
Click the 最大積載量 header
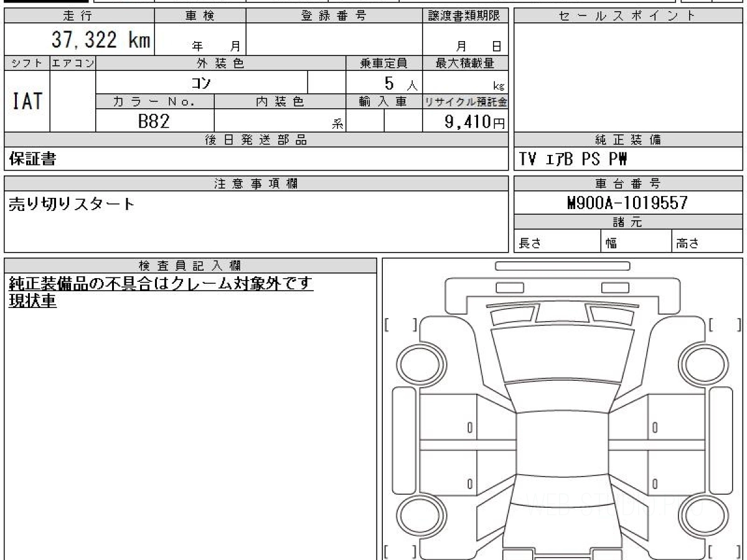pos(466,63)
